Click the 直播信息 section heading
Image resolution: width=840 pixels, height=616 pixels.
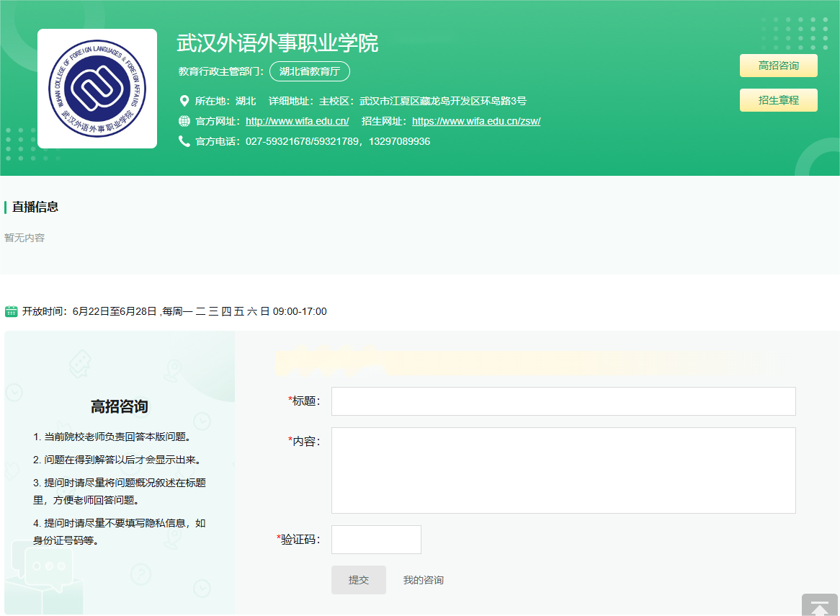[x=35, y=207]
